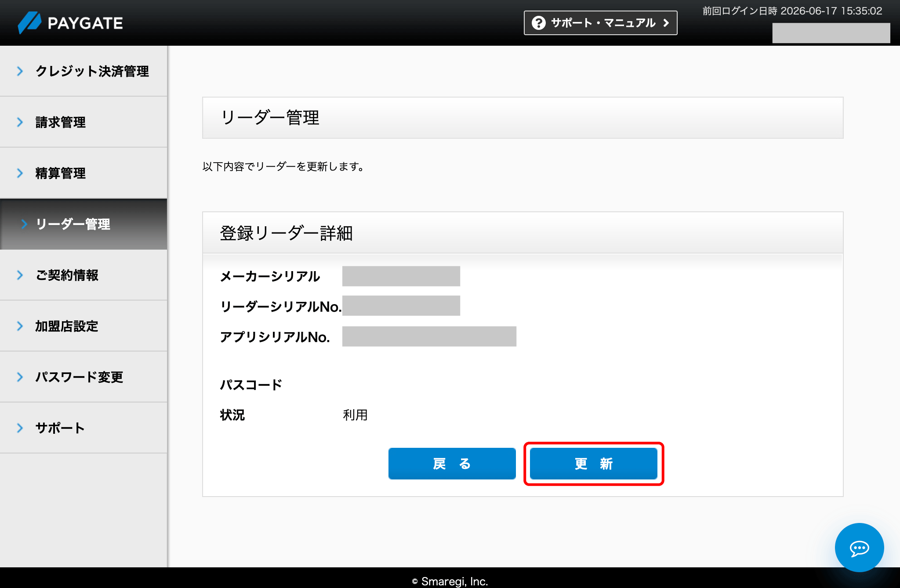Select リーダー管理 menu item
Viewport: 900px width, 588px height.
click(83, 224)
